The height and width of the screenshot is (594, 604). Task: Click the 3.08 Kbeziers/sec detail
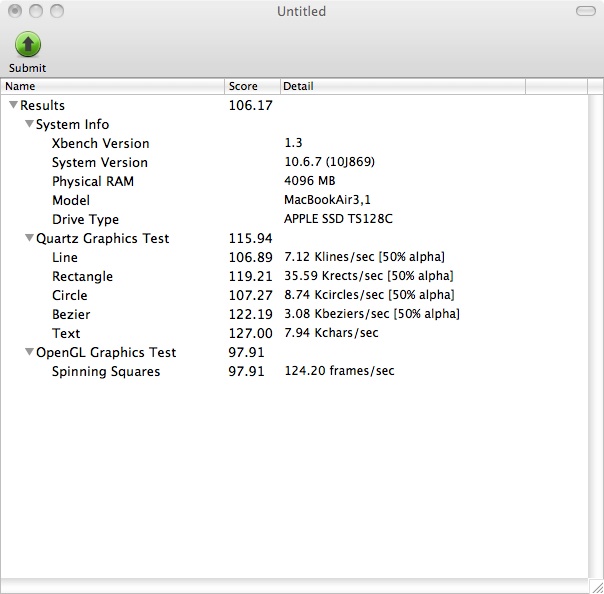coord(372,314)
